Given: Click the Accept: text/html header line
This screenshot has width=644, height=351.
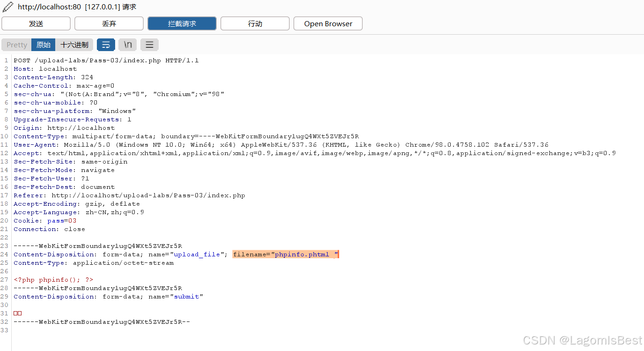Looking at the screenshot, I should [x=315, y=153].
